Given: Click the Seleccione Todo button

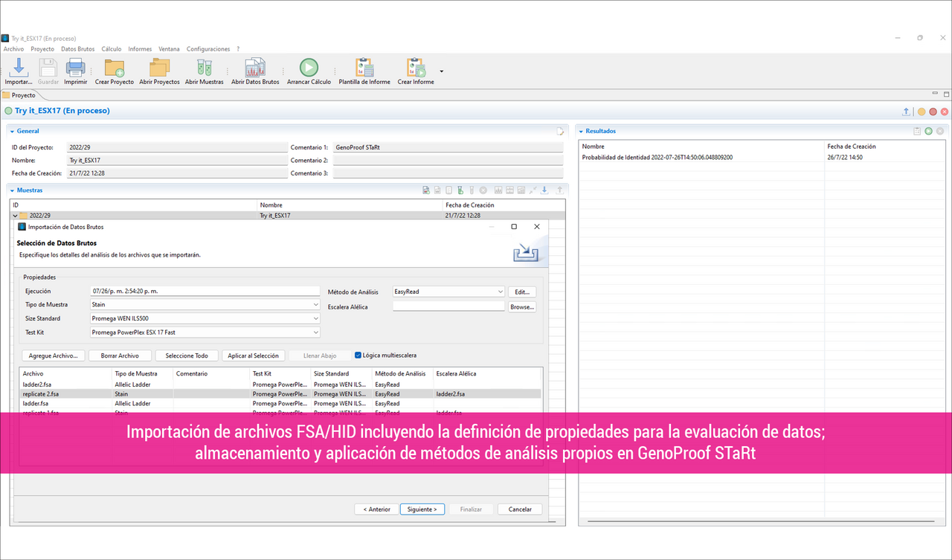Looking at the screenshot, I should coord(187,355).
